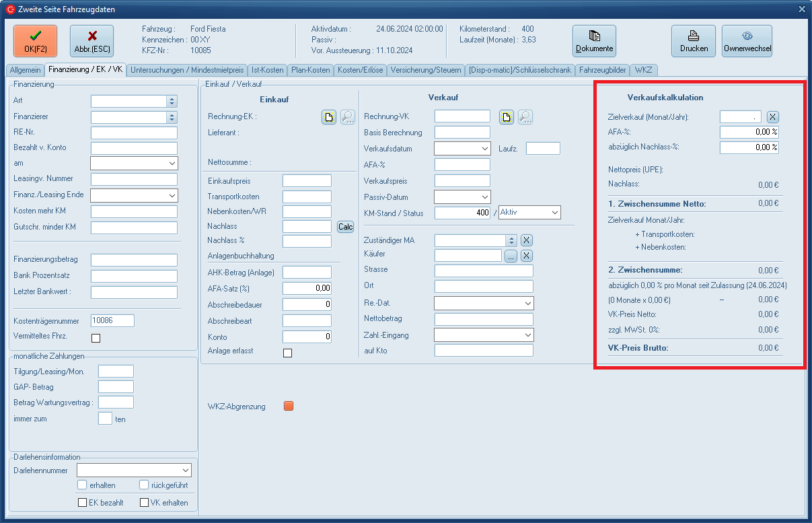Click the orange WKZ-Abgrenzung color box
The image size is (812, 523).
(289, 406)
